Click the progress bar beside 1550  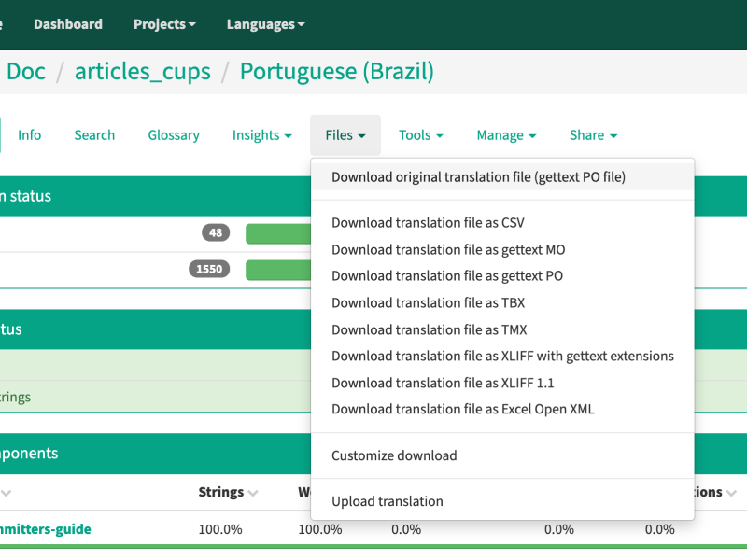click(278, 270)
